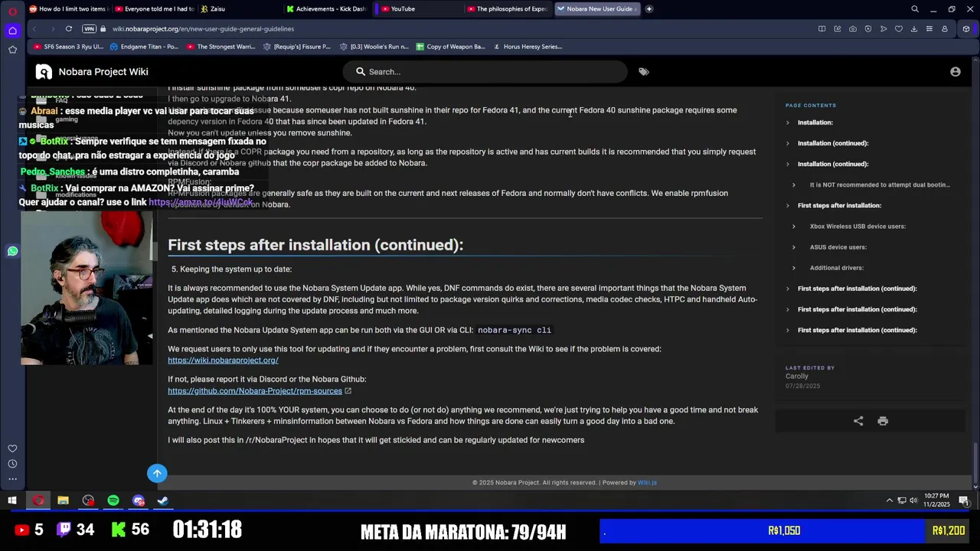Open OBS Studio from the taskbar

[x=88, y=500]
